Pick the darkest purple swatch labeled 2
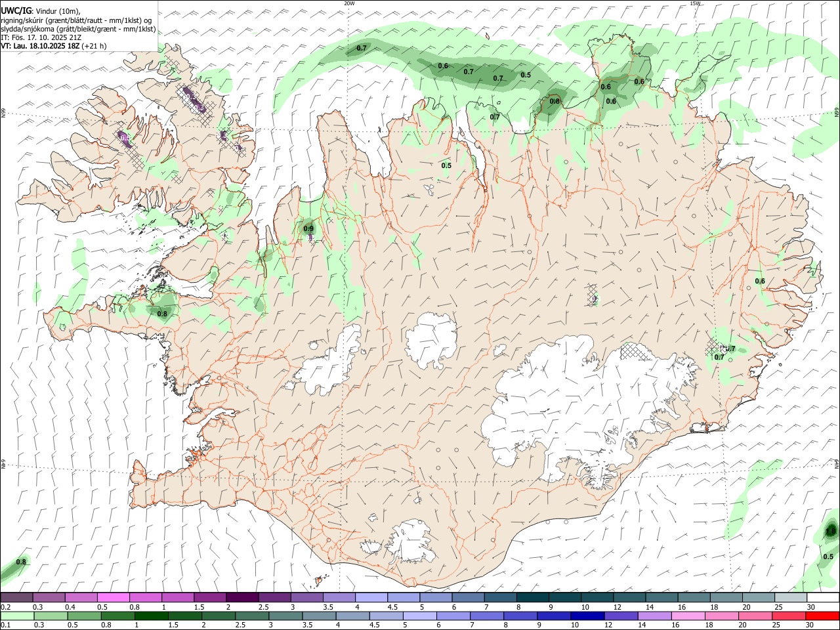The image size is (840, 630). pos(241,597)
